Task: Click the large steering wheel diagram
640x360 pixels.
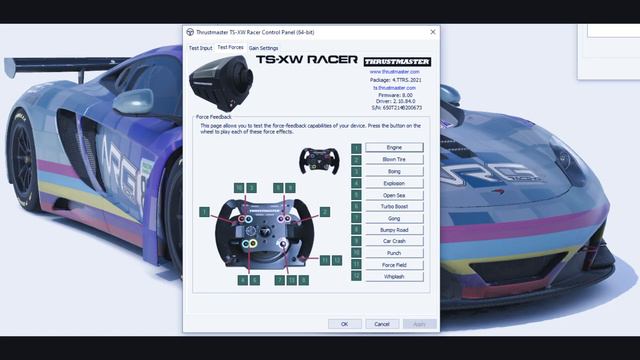Action: coord(265,233)
